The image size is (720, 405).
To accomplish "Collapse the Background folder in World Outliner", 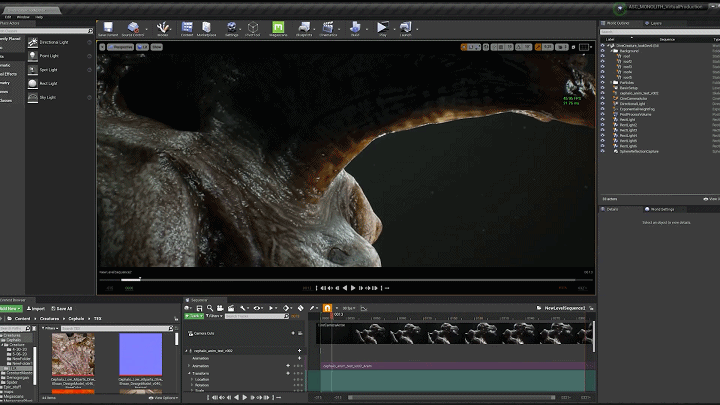I will coord(609,49).
